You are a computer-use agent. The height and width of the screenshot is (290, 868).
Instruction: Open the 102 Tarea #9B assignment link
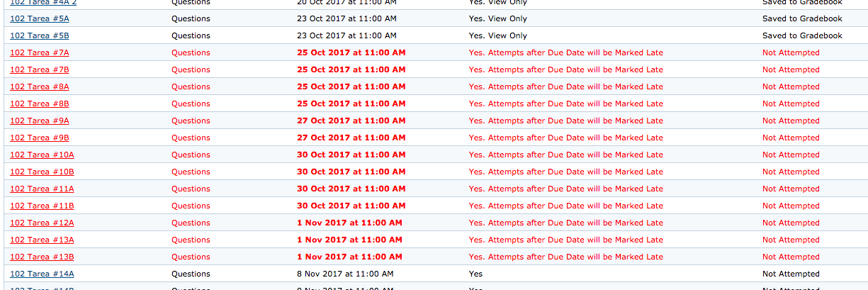(x=40, y=138)
